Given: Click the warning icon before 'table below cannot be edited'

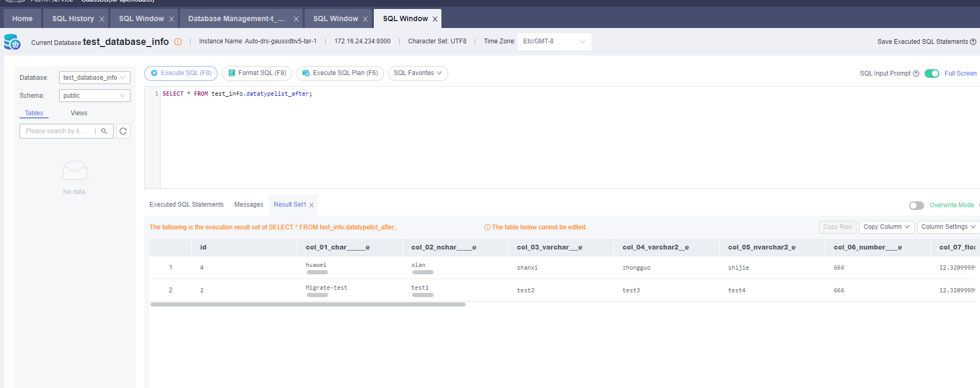Looking at the screenshot, I should click(487, 227).
